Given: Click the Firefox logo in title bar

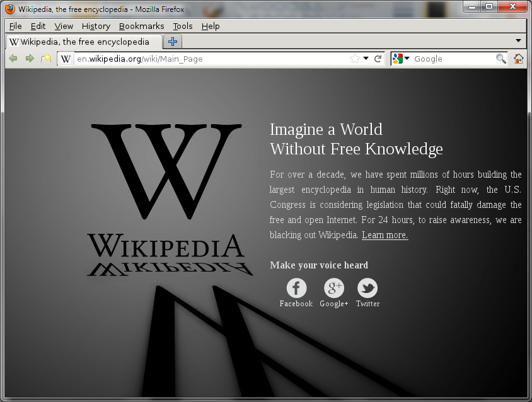Looking at the screenshot, I should 10,9.
